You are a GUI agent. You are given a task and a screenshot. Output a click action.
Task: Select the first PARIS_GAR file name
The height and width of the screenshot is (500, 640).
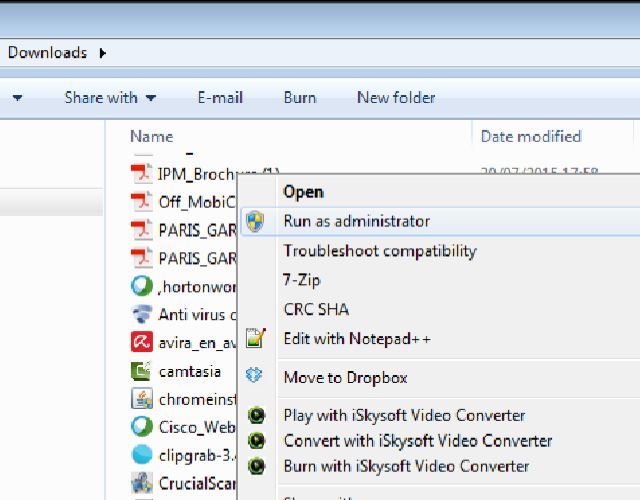tap(197, 231)
